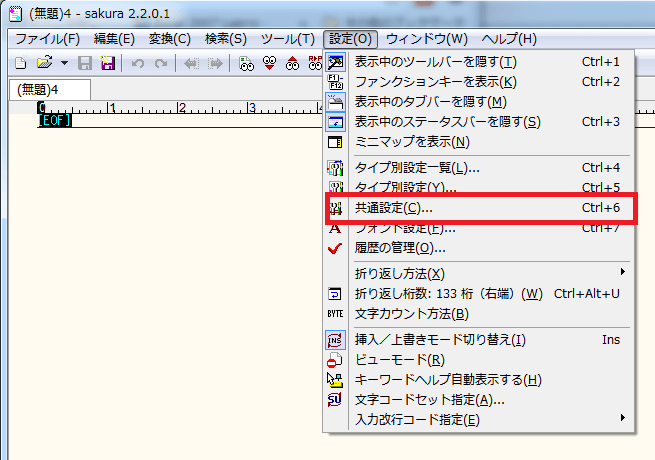
Task: Click the New file toolbar icon
Action: pos(21,63)
